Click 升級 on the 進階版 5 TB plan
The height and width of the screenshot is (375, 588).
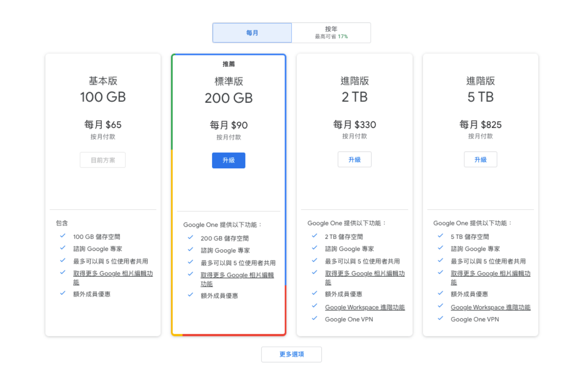pos(480,159)
